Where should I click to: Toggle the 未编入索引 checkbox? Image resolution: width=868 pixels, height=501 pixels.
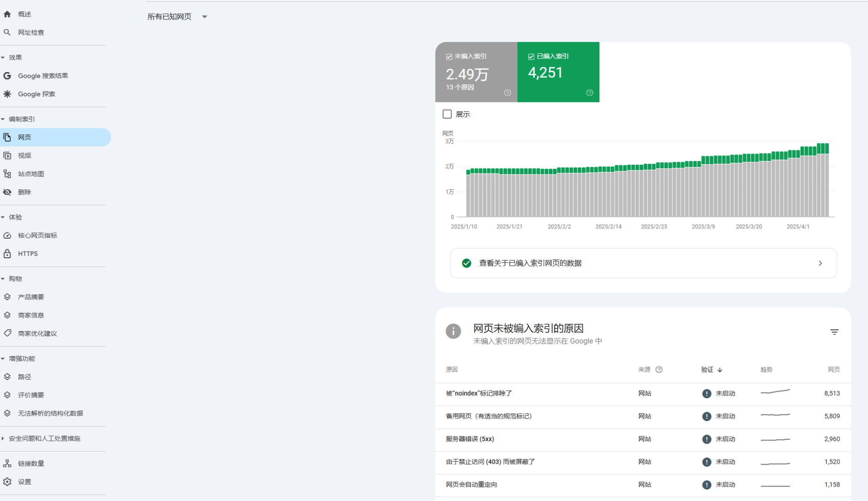click(449, 56)
